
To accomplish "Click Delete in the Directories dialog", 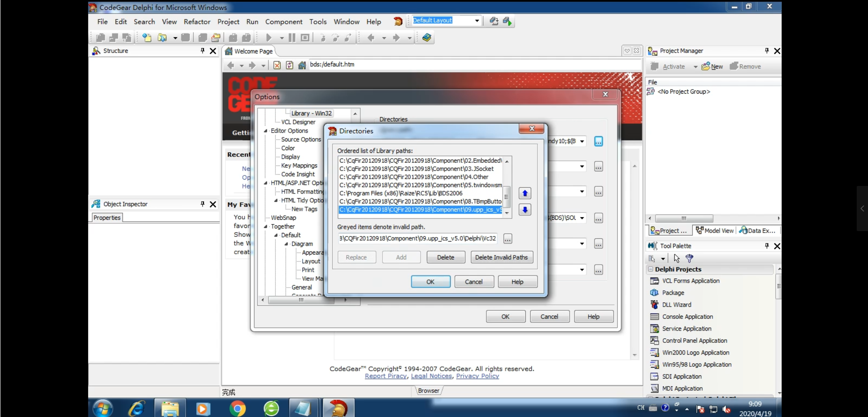I will [445, 257].
